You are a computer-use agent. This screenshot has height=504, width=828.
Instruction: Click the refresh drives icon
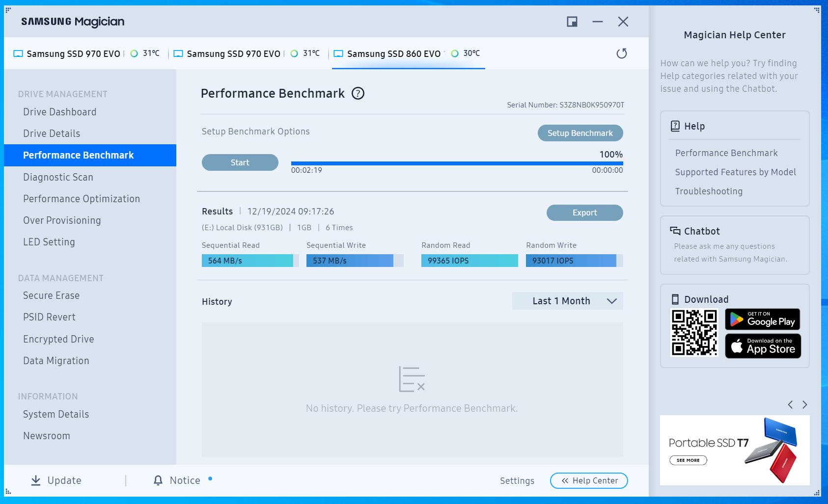(622, 53)
